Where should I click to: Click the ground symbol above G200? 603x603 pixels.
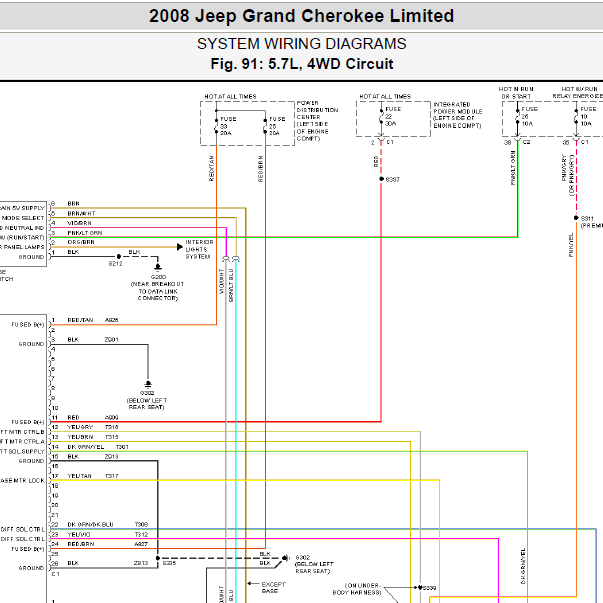pos(158,267)
